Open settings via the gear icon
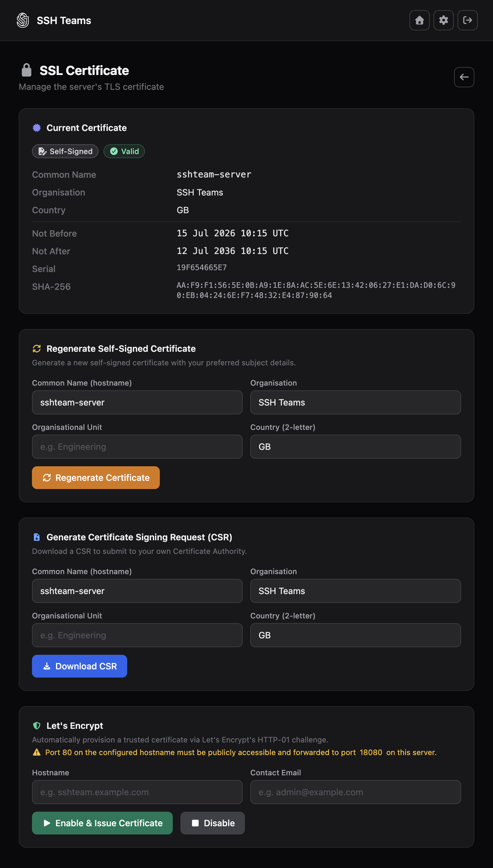 [443, 20]
